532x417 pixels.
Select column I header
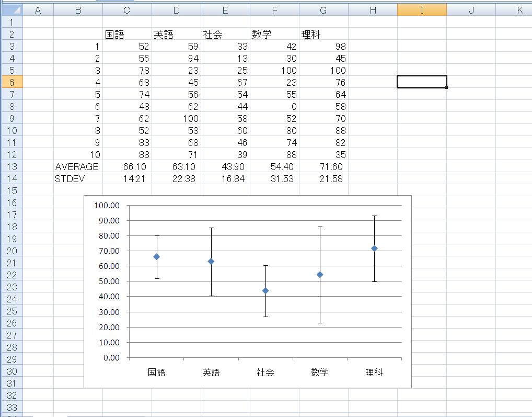(421, 10)
